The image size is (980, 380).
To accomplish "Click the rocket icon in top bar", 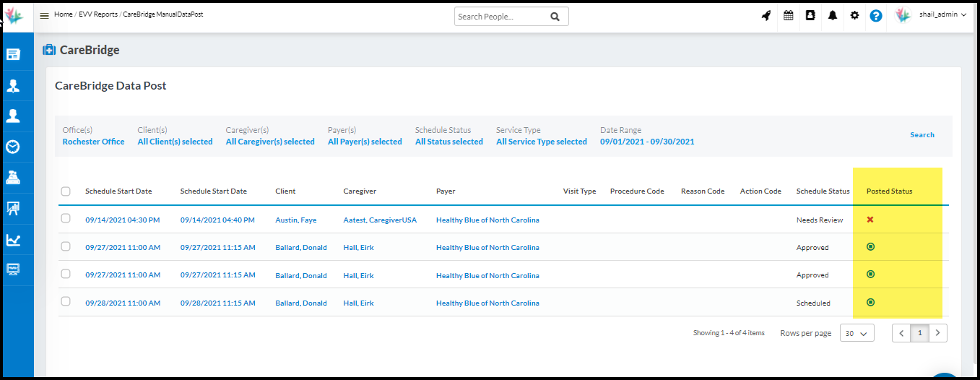I will [766, 16].
